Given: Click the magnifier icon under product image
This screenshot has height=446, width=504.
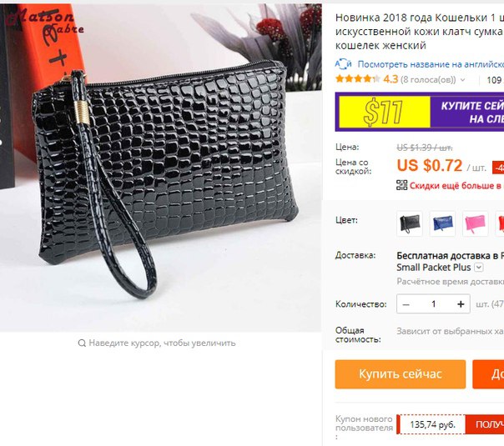Looking at the screenshot, I should (82, 343).
